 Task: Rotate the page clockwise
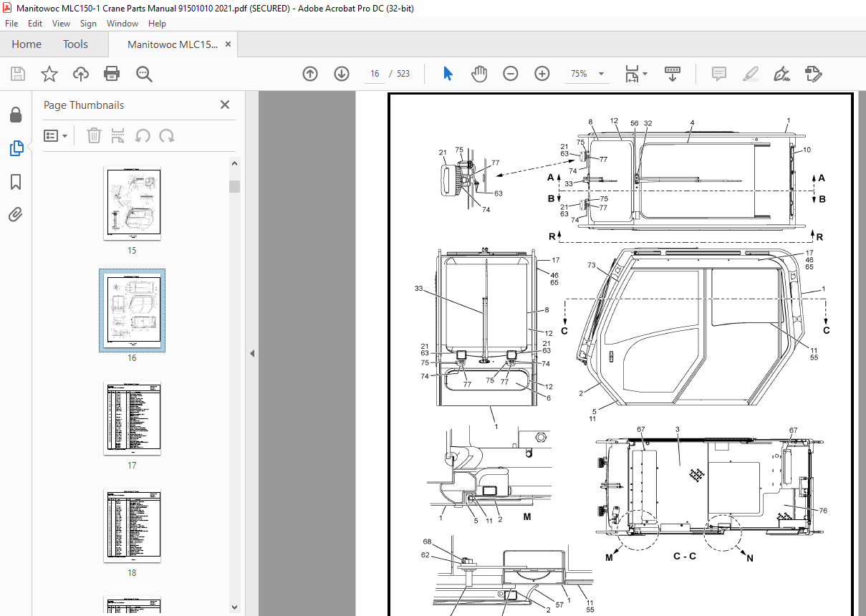click(167, 135)
